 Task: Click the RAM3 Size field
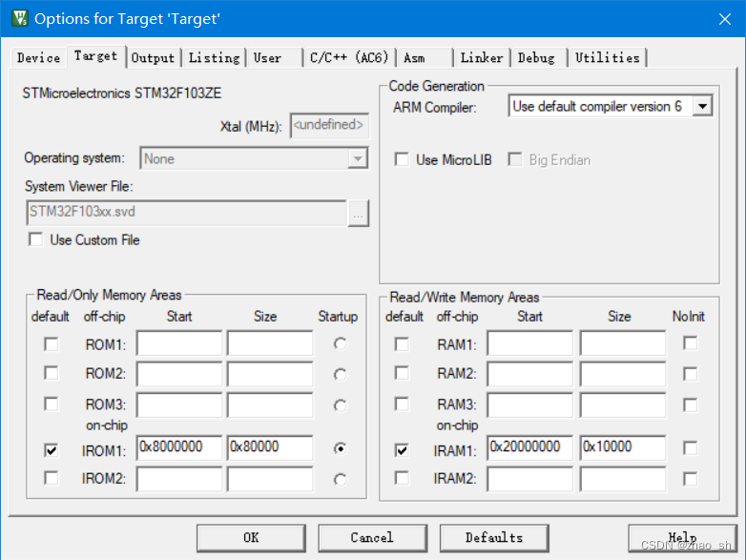[x=623, y=404]
